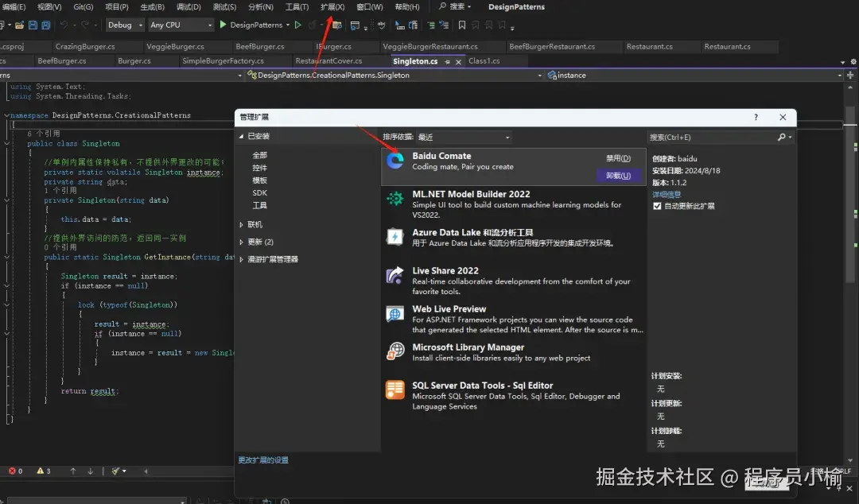Click Uninstall (卸载) for Baidu Comate

(618, 176)
